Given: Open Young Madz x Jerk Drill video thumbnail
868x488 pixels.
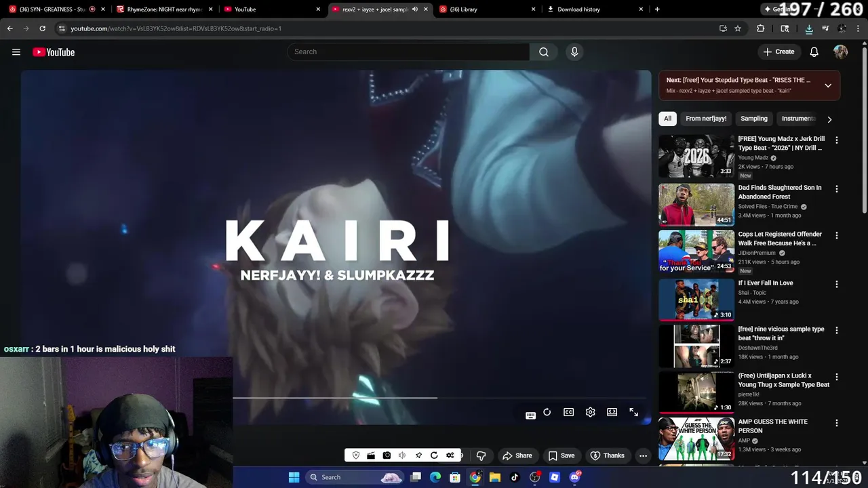Looking at the screenshot, I should (x=696, y=156).
